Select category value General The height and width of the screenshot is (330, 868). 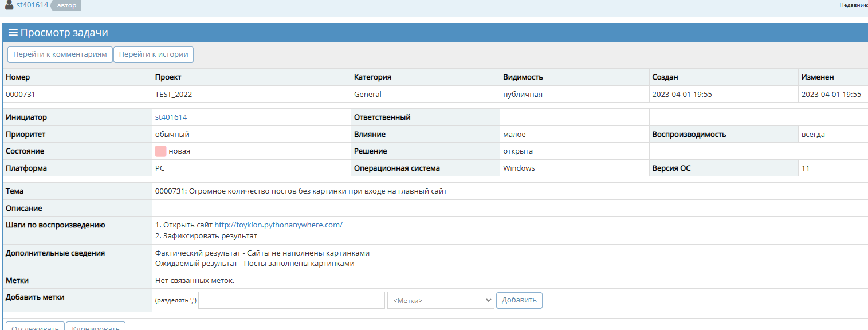[368, 95]
